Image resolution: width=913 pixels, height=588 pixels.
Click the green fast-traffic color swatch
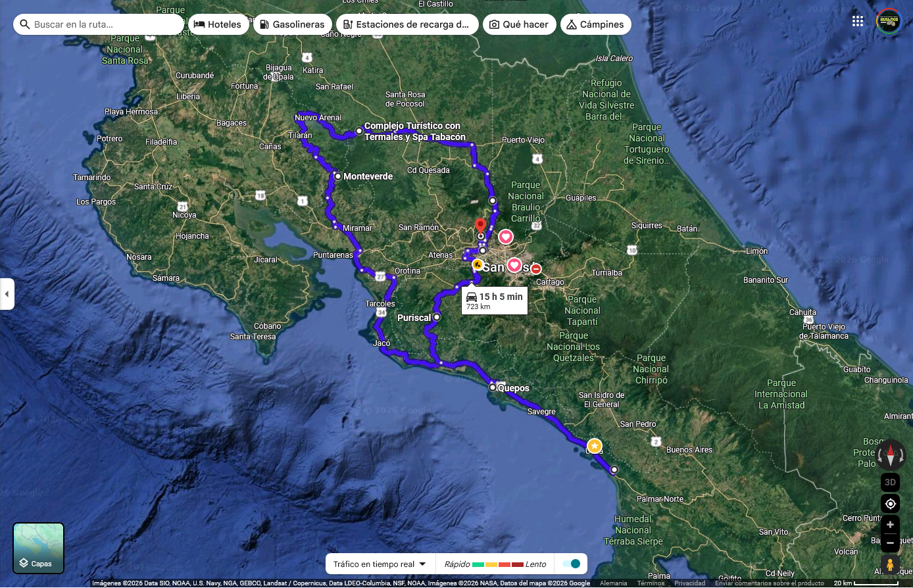[478, 564]
